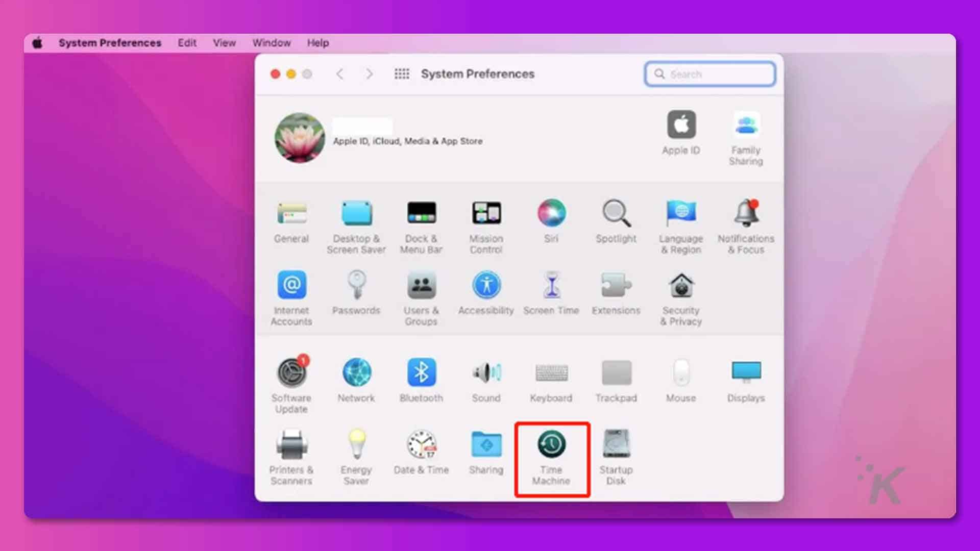Go forward using the forward arrow
This screenshot has height=551, width=980.
click(x=369, y=73)
